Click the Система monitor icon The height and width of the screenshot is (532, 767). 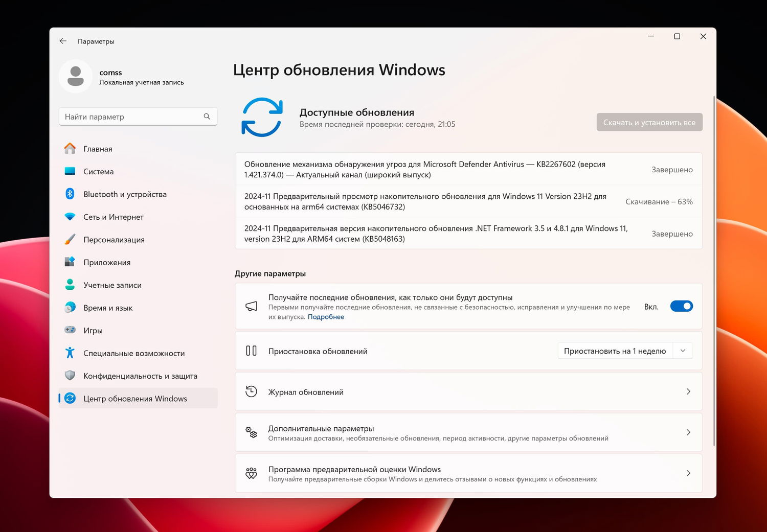pos(70,171)
